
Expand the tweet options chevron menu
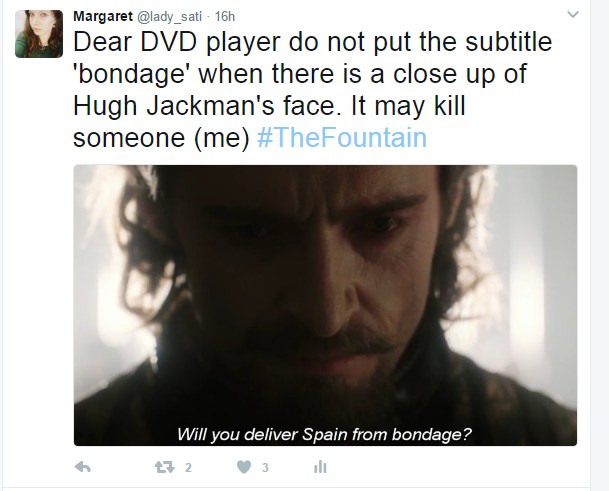pyautogui.click(x=573, y=15)
